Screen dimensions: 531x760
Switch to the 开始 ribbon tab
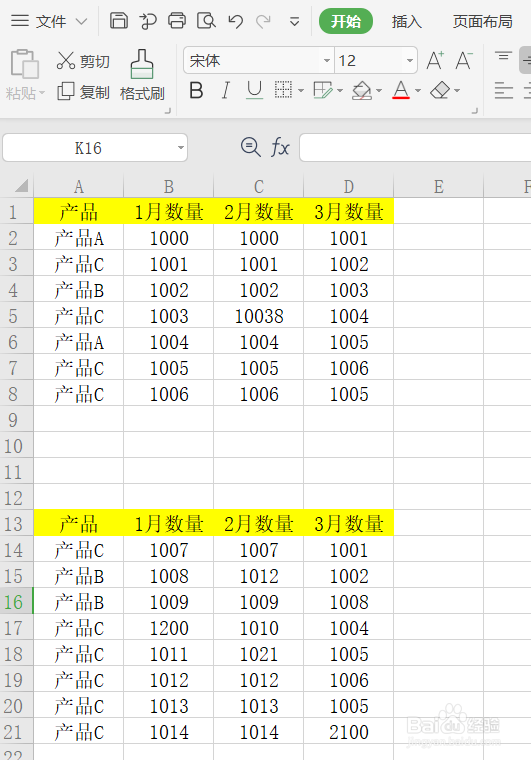(x=346, y=21)
